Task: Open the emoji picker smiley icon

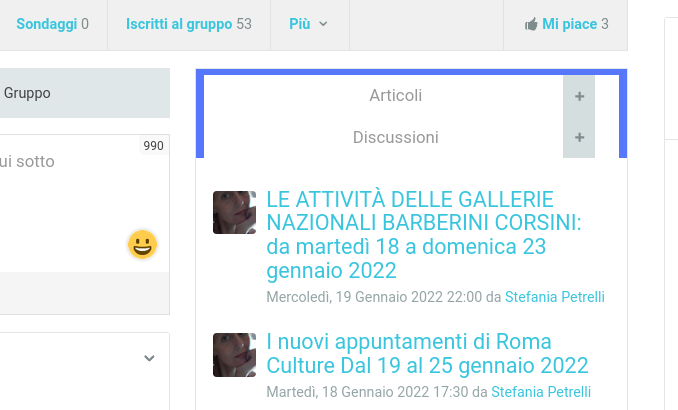Action: [x=142, y=244]
